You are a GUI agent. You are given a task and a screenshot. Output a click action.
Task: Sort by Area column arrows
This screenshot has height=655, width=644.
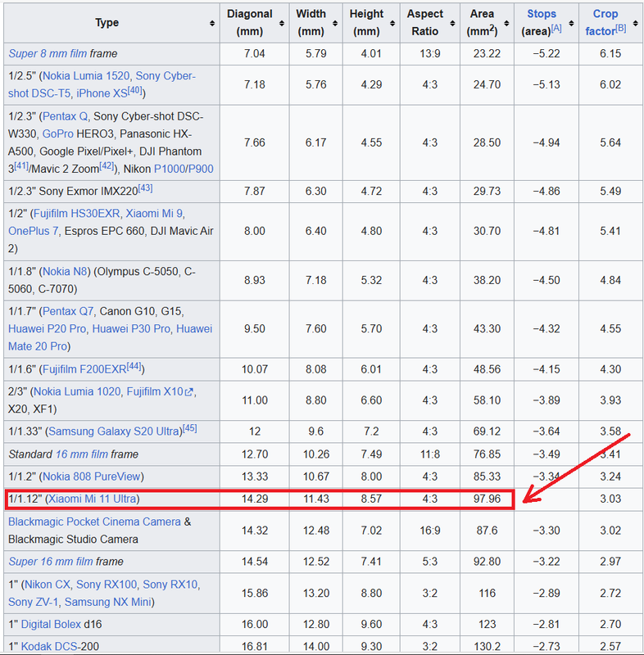(506, 24)
